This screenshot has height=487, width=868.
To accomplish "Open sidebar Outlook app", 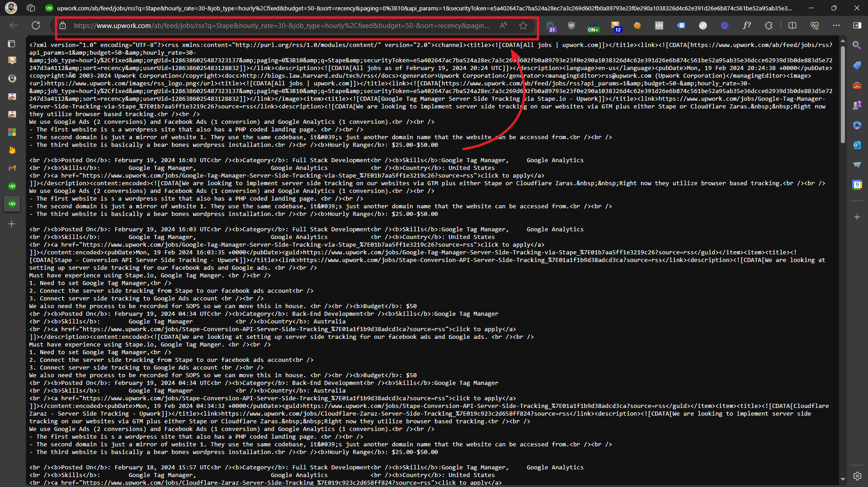I will tap(857, 145).
